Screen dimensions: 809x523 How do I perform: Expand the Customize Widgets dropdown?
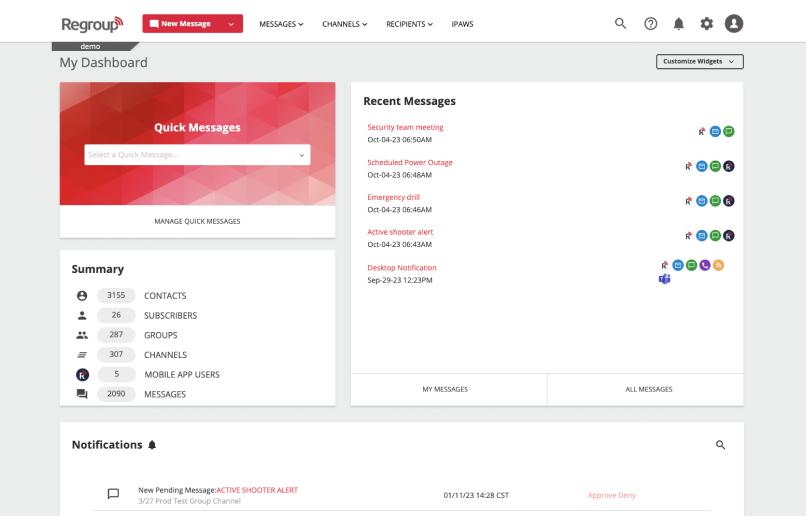(x=700, y=61)
